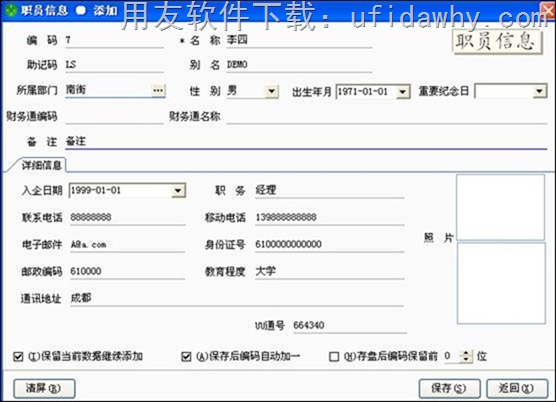The height and width of the screenshot is (402, 556).
Task: Click the 返回(X) button
Action: coord(517,389)
